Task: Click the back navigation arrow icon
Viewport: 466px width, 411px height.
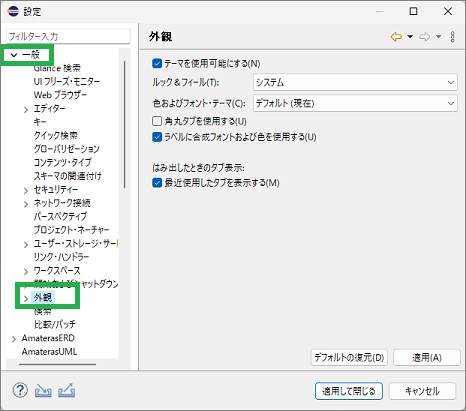Action: click(x=396, y=37)
